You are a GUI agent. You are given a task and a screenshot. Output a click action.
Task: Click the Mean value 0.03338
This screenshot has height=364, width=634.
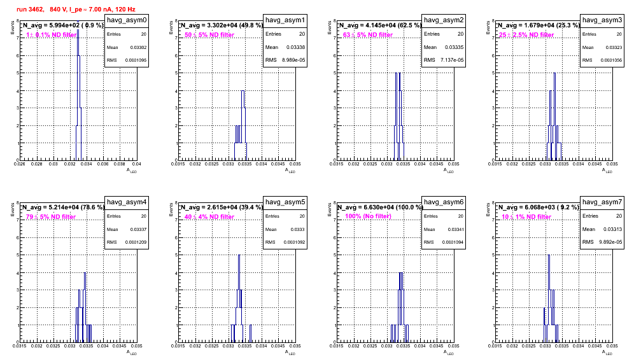pos(295,47)
